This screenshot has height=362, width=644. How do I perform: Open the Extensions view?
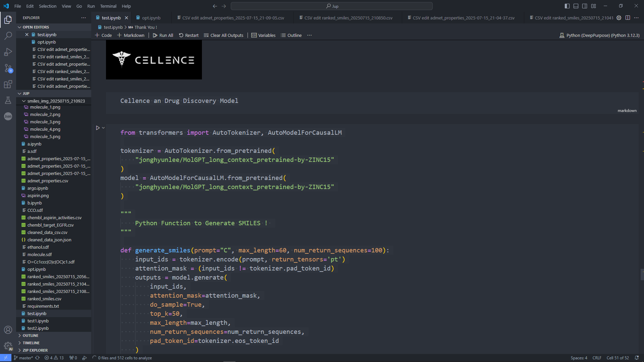8,84
